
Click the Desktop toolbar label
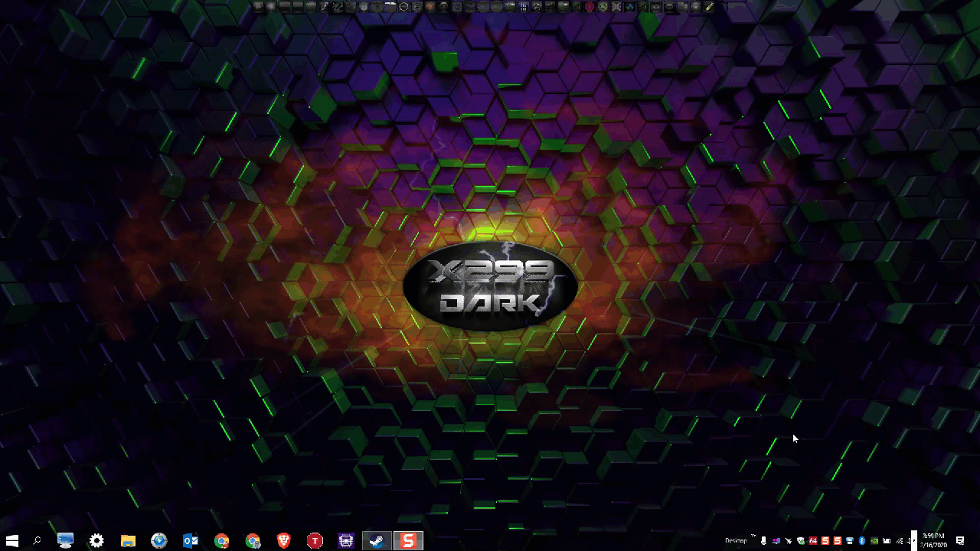[x=735, y=541]
